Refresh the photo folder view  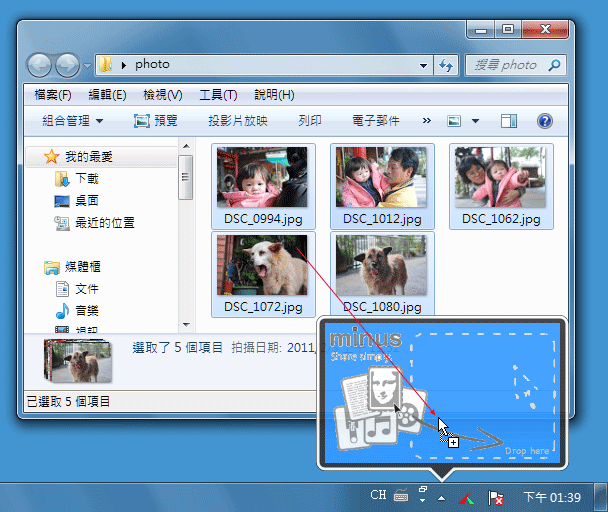pyautogui.click(x=446, y=65)
